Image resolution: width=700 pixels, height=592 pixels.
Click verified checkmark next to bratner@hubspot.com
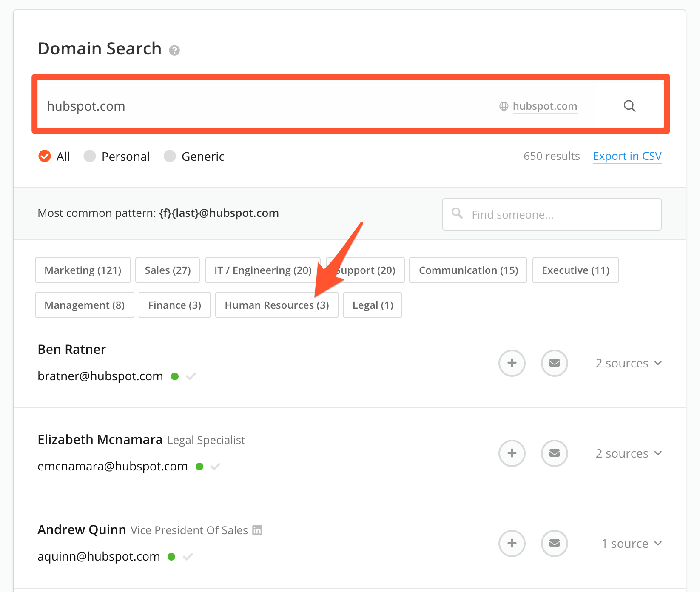point(191,376)
